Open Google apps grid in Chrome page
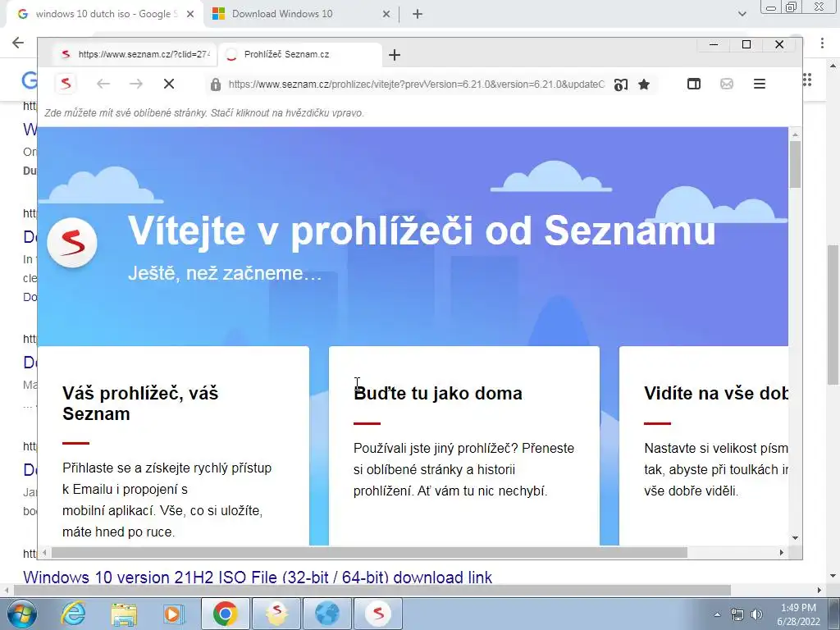The width and height of the screenshot is (840, 630). click(807, 80)
